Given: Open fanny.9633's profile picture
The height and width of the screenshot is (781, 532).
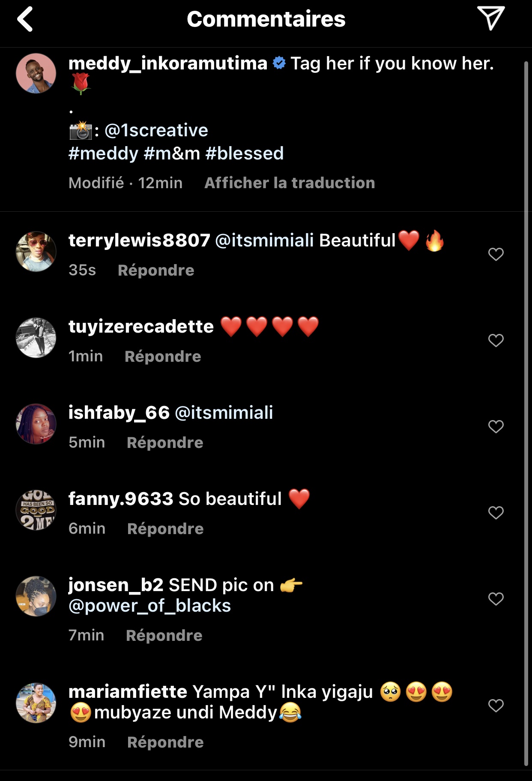Looking at the screenshot, I should point(36,510).
